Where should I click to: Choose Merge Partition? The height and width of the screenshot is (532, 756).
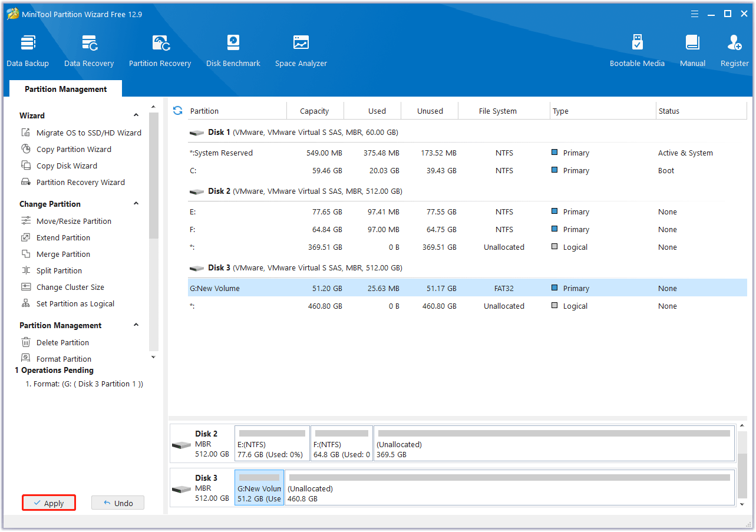55,254
